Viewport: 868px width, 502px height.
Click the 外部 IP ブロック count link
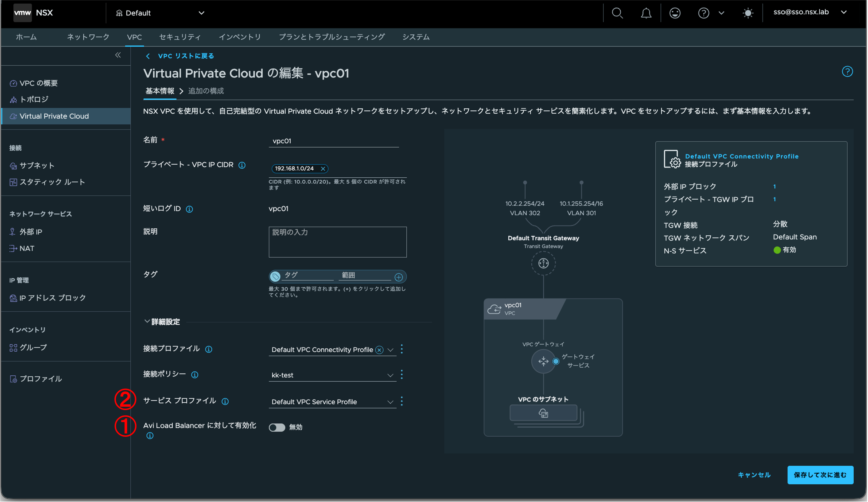click(774, 187)
